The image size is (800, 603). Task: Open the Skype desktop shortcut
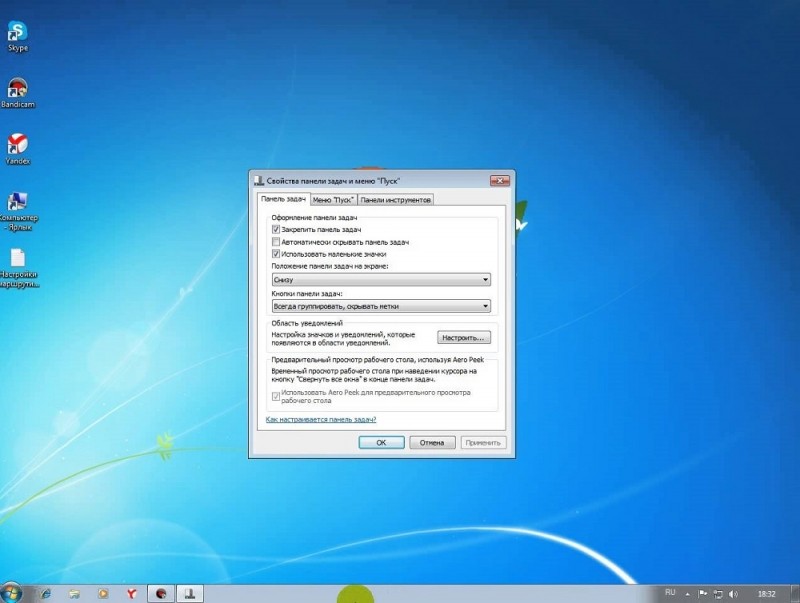point(17,36)
